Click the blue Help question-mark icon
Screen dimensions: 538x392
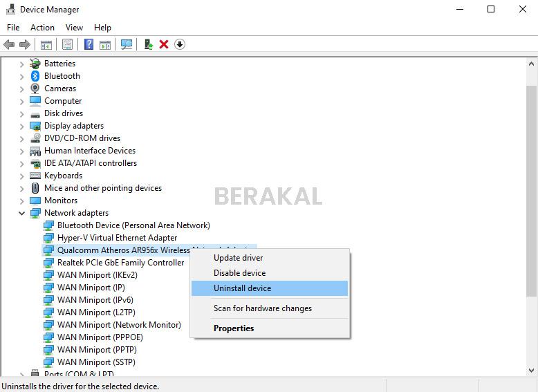[x=89, y=44]
